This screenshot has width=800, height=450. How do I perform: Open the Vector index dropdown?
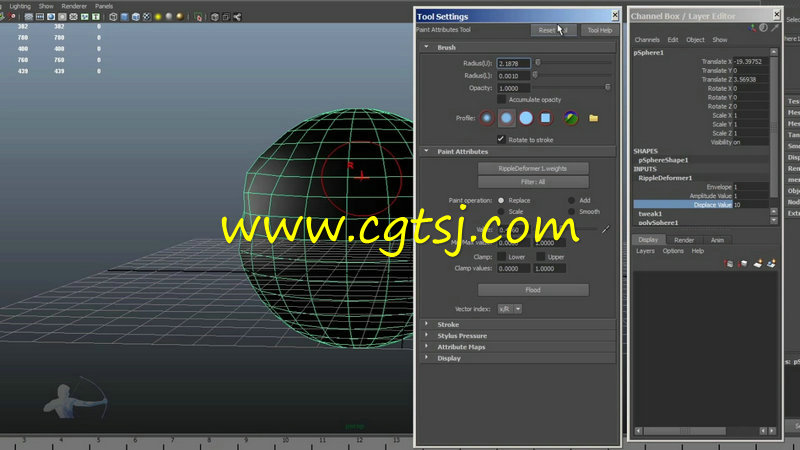point(510,309)
